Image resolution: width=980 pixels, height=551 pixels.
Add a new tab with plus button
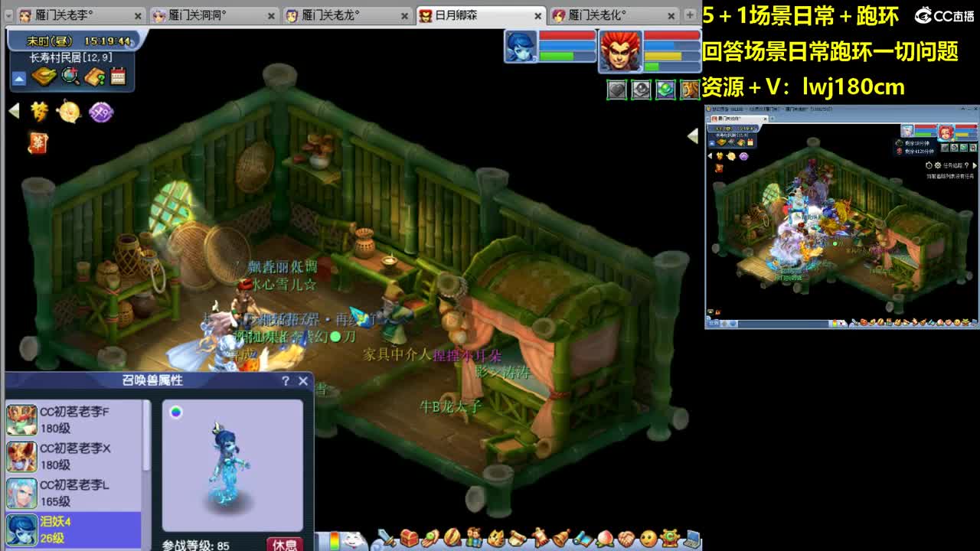pyautogui.click(x=691, y=15)
